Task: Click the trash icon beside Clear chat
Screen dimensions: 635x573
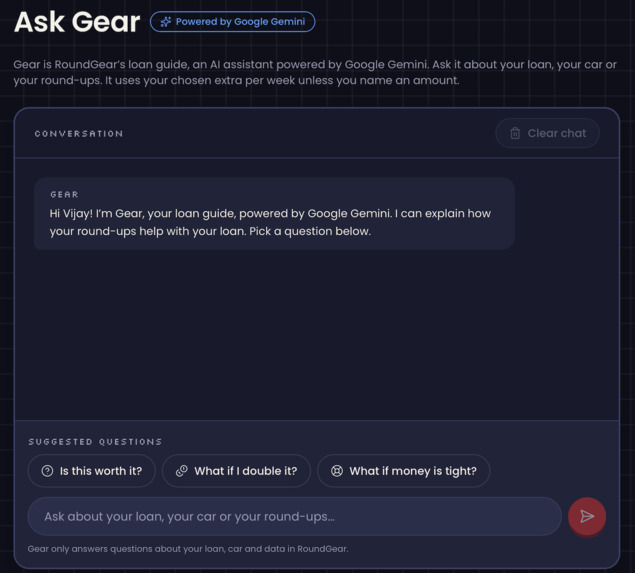Action: click(515, 133)
